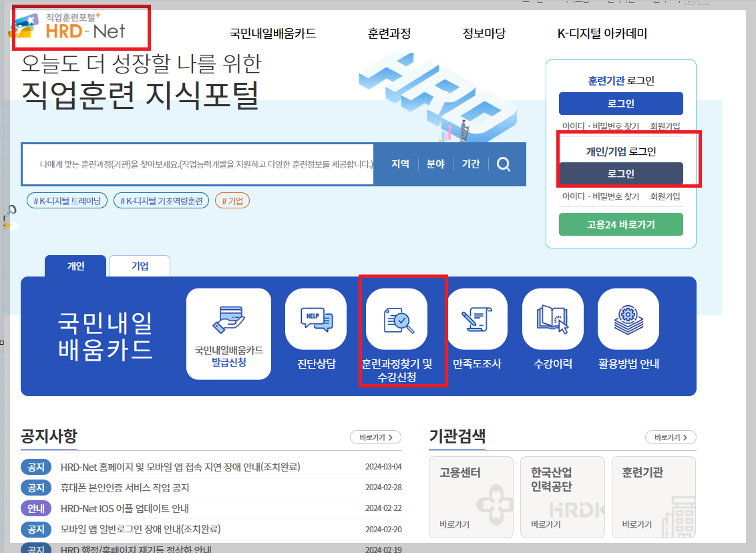Open 고용24 바로가기
Screen dimensions: 756x553
pyautogui.click(x=621, y=224)
